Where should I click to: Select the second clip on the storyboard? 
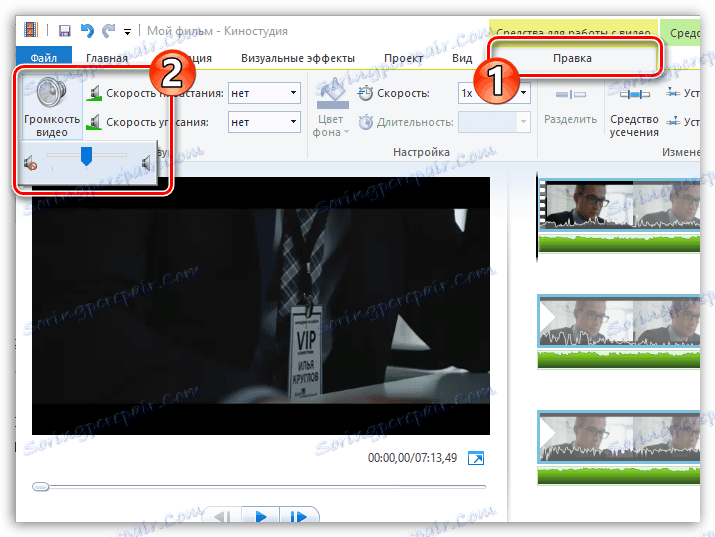point(619,321)
